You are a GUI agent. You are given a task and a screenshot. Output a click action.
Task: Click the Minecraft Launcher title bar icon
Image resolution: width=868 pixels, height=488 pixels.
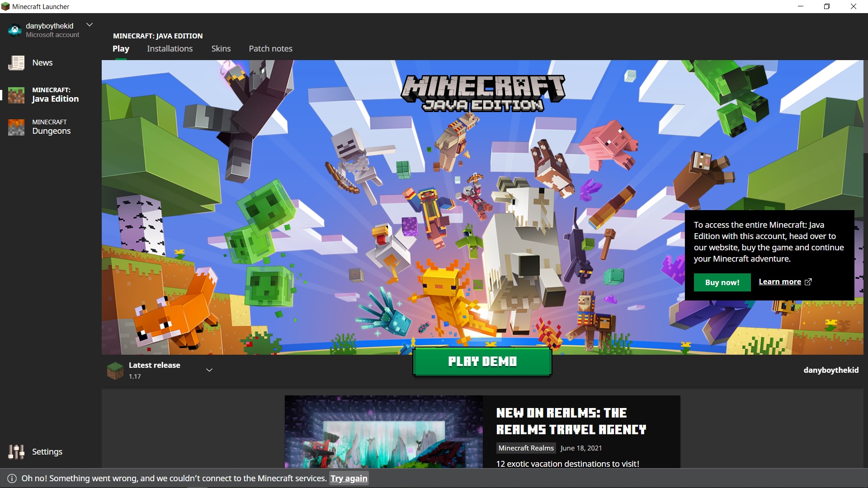(x=5, y=6)
